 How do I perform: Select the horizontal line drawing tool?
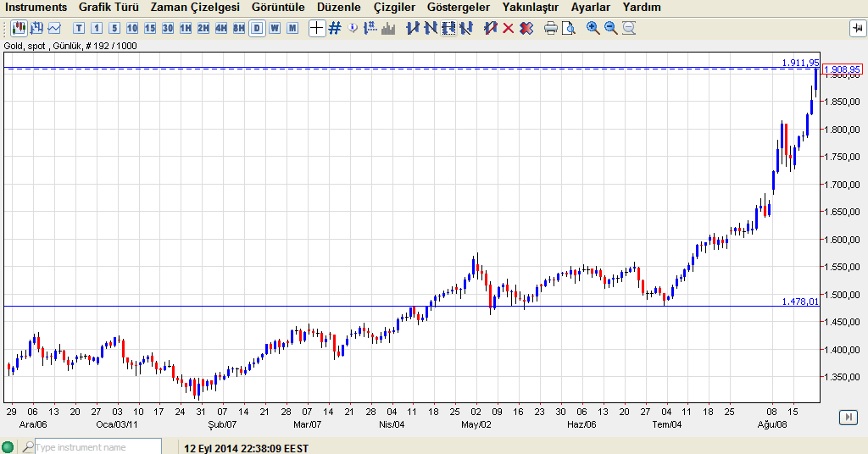[x=448, y=28]
